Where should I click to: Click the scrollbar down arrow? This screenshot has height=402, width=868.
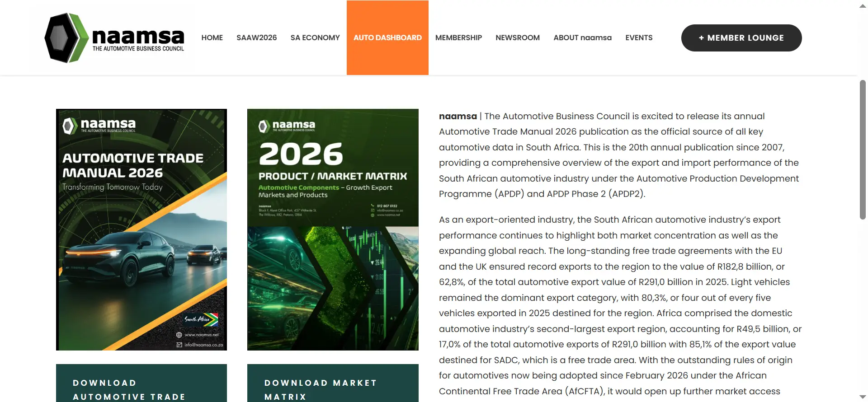tap(863, 397)
